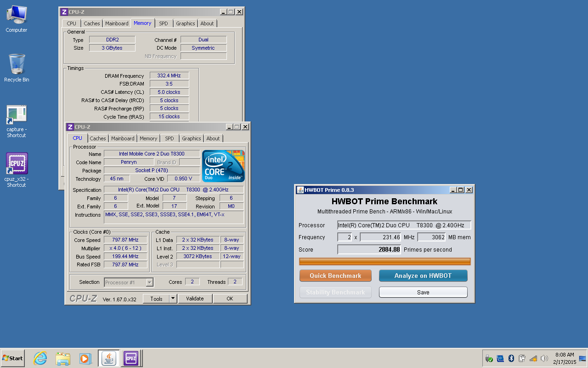Click the frequency field showing 231.46

click(x=381, y=237)
